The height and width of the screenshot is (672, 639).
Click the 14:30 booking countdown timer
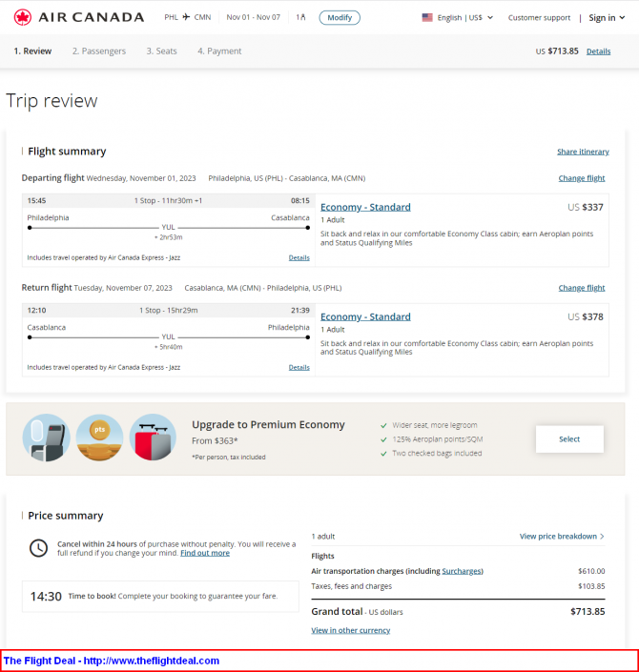tap(46, 597)
